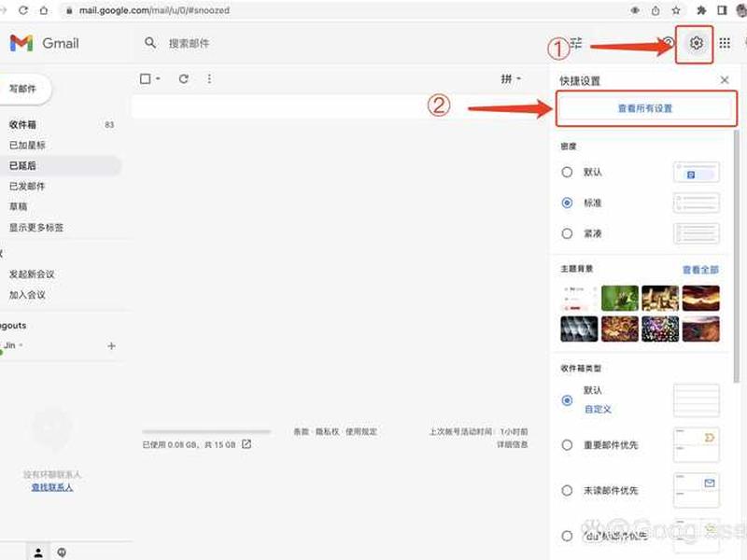Start a meeting with 发起新会议
The width and height of the screenshot is (747, 560).
pos(32,273)
